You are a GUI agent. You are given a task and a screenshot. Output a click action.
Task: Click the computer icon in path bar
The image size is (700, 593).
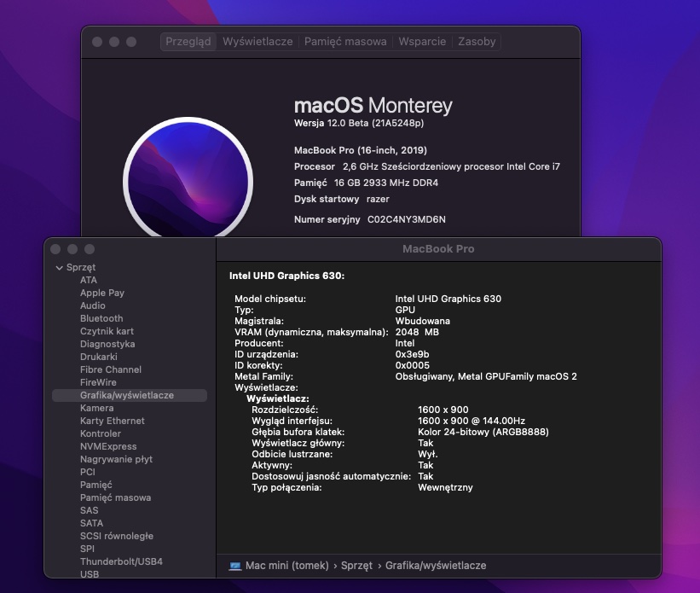pos(234,567)
